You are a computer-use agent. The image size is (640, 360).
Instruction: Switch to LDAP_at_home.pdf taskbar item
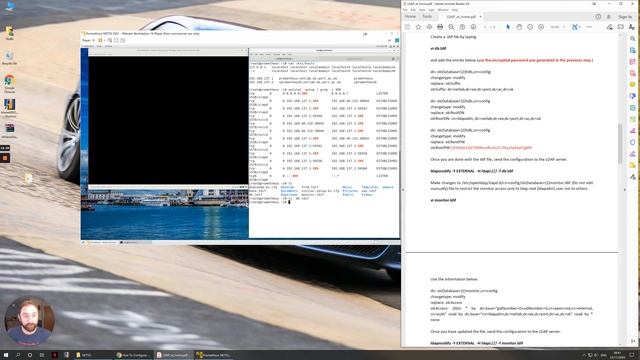174,355
